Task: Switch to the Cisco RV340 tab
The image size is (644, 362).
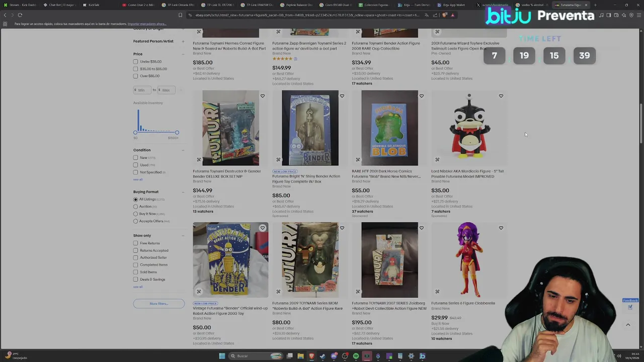Action: [336, 5]
